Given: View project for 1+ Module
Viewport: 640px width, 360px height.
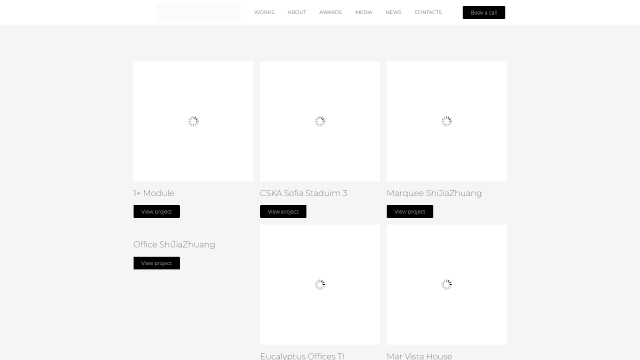Looking at the screenshot, I should click(156, 211).
